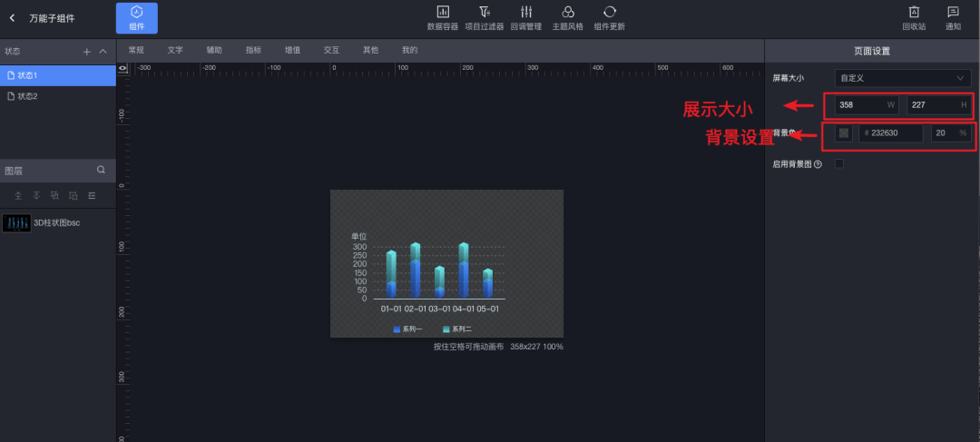This screenshot has height=442, width=980.
Task: Enable the 启用背景图 checkbox
Action: [x=839, y=163]
